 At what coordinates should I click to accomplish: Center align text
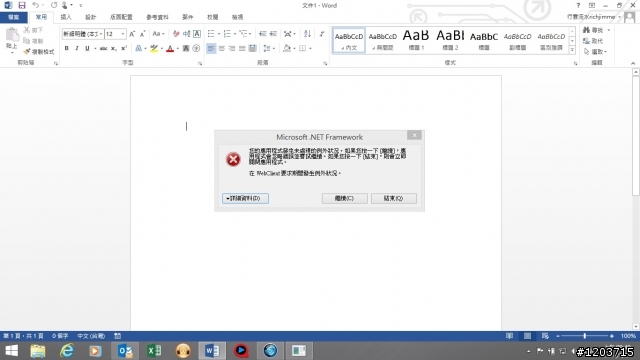click(222, 49)
